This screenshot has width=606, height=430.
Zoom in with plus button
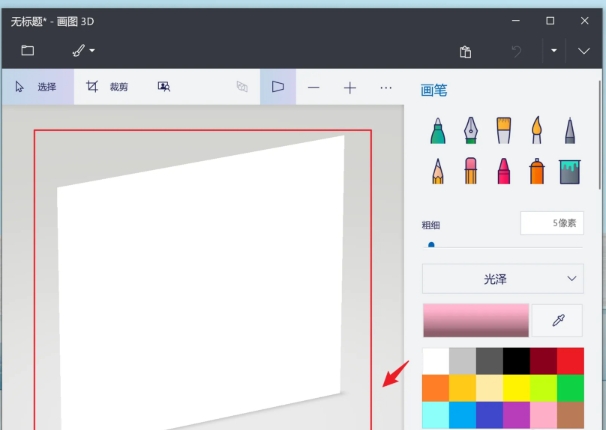[x=350, y=88]
